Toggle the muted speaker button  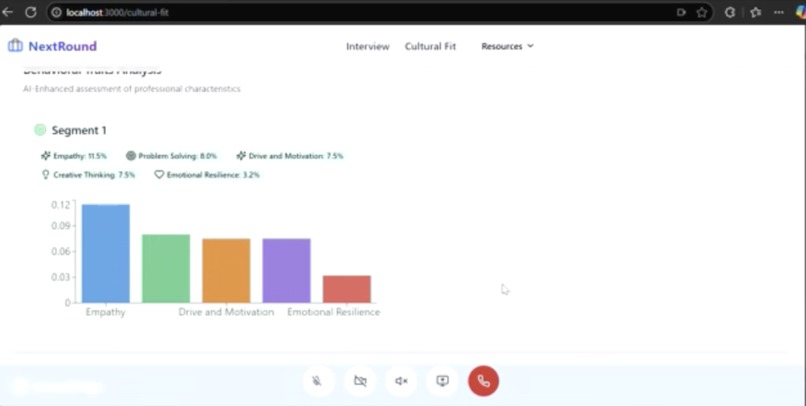click(x=401, y=381)
